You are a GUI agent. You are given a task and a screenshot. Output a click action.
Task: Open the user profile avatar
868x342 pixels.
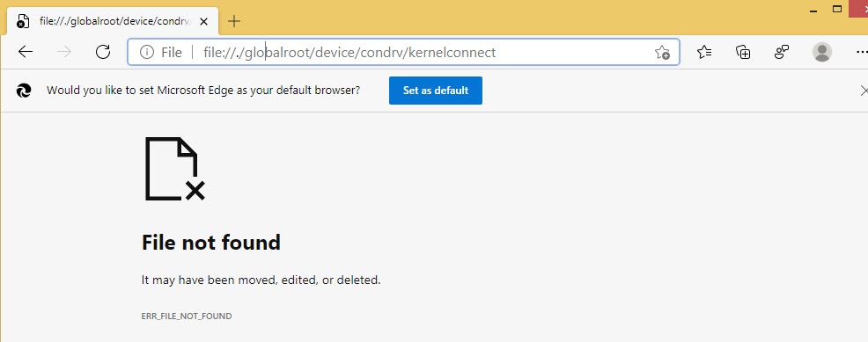[822, 52]
